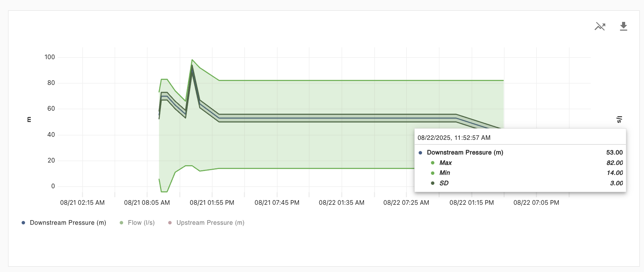Download the chart data
The height and width of the screenshot is (272, 644).
click(x=624, y=27)
